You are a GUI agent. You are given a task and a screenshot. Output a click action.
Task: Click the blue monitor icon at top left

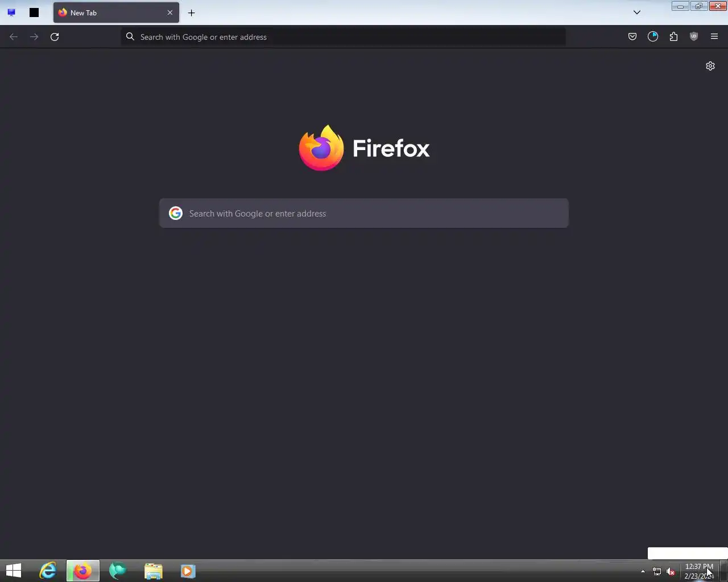[11, 13]
